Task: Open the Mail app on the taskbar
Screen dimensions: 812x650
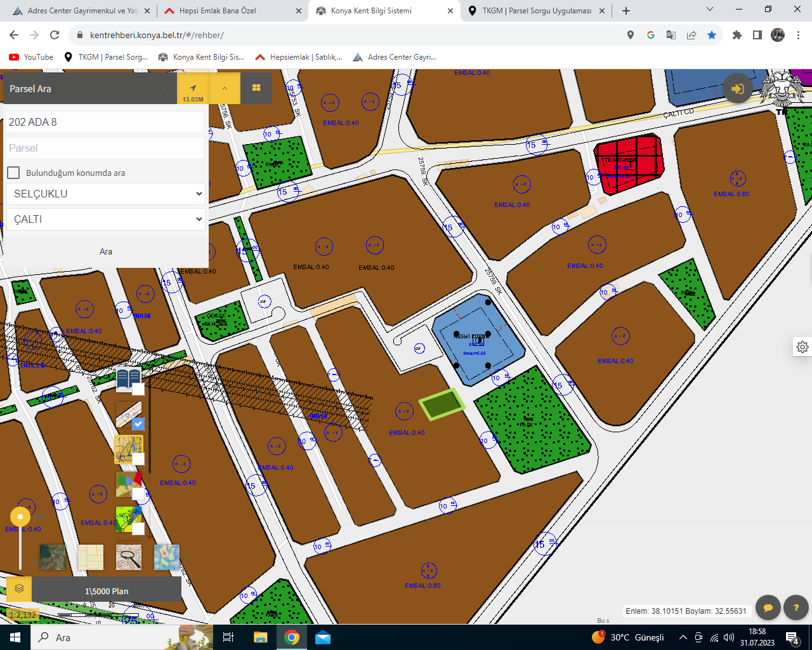Action: click(x=323, y=637)
